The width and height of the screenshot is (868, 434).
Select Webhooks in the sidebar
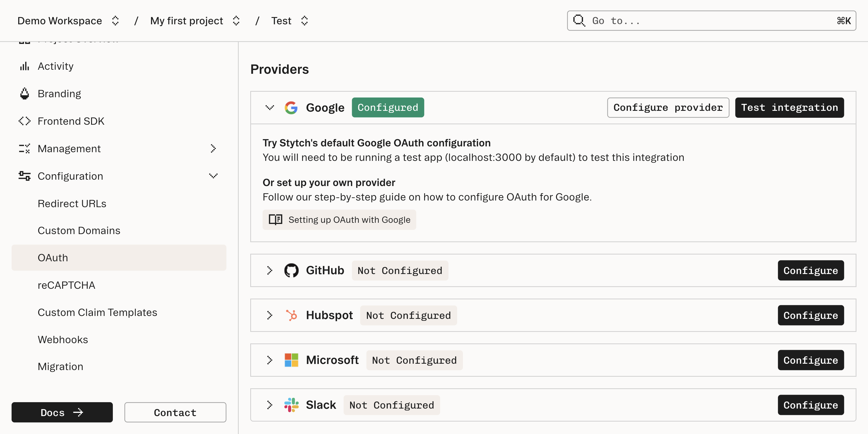tap(63, 339)
